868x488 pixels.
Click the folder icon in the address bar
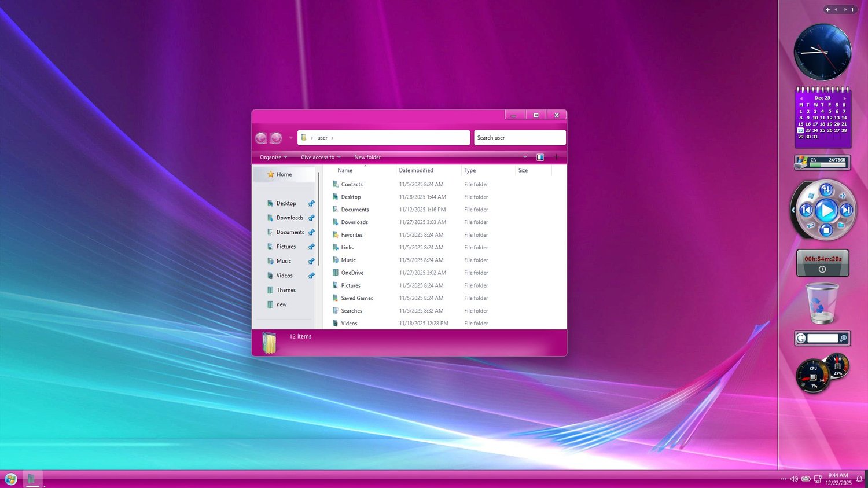point(304,138)
